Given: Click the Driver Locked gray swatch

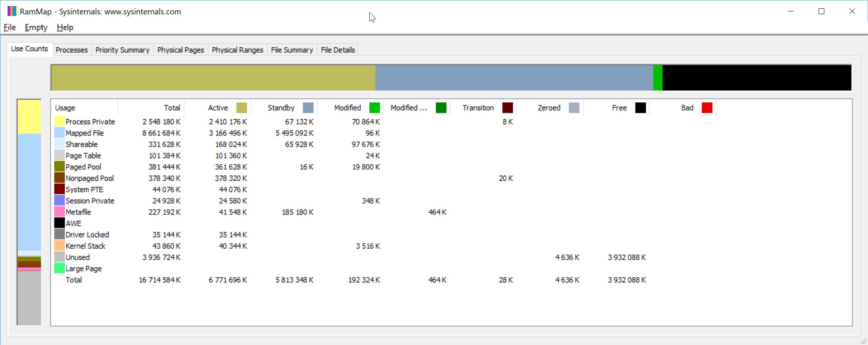Looking at the screenshot, I should 59,235.
